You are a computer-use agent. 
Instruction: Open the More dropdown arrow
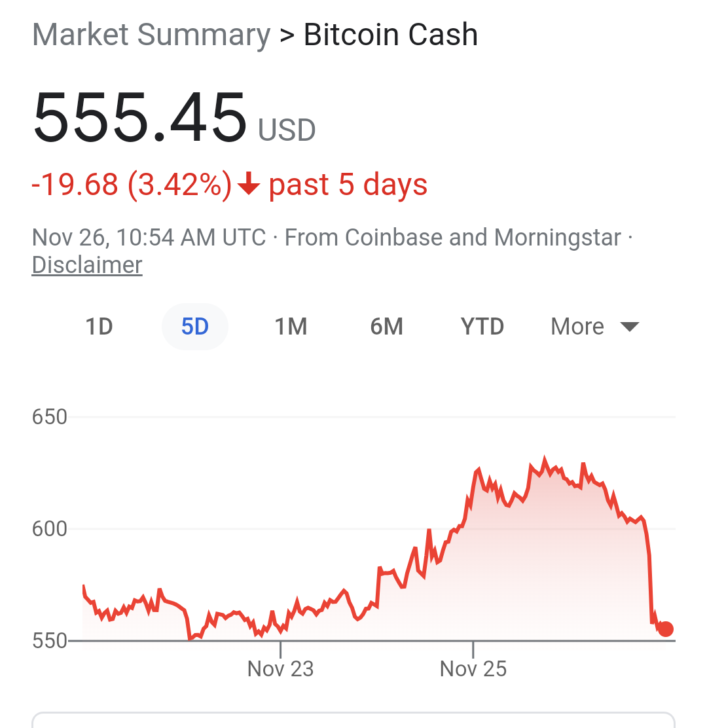(630, 327)
